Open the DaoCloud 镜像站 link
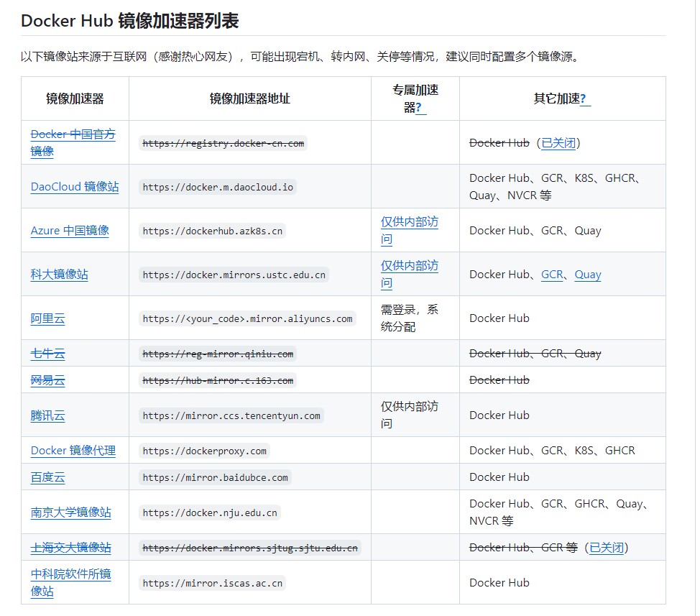This screenshot has height=616, width=700. coord(75,187)
